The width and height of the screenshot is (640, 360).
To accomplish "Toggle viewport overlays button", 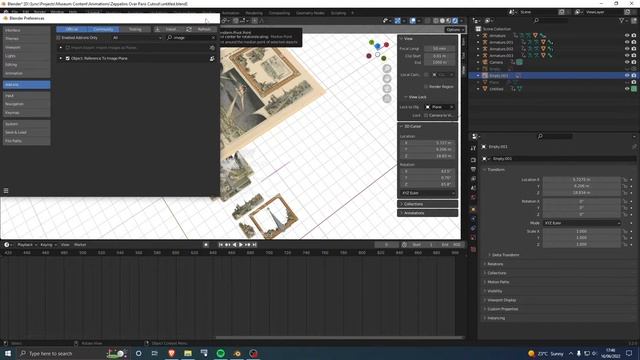I will [x=413, y=20].
